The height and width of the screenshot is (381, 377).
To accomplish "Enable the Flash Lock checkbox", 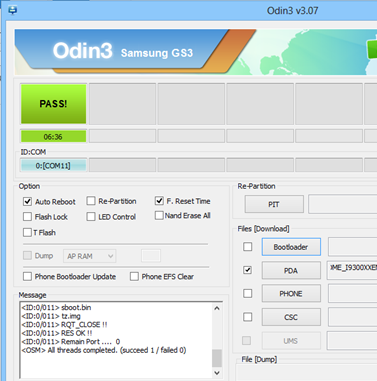I will 27,217.
